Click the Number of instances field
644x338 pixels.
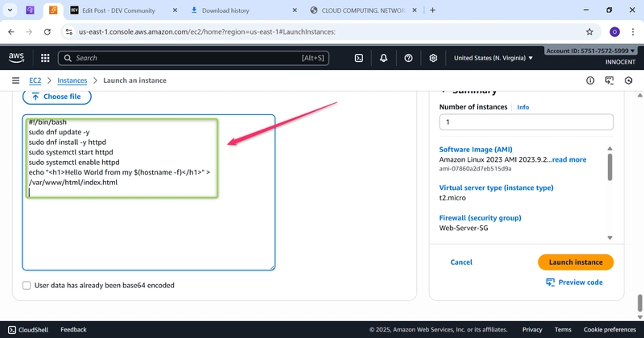pos(526,122)
